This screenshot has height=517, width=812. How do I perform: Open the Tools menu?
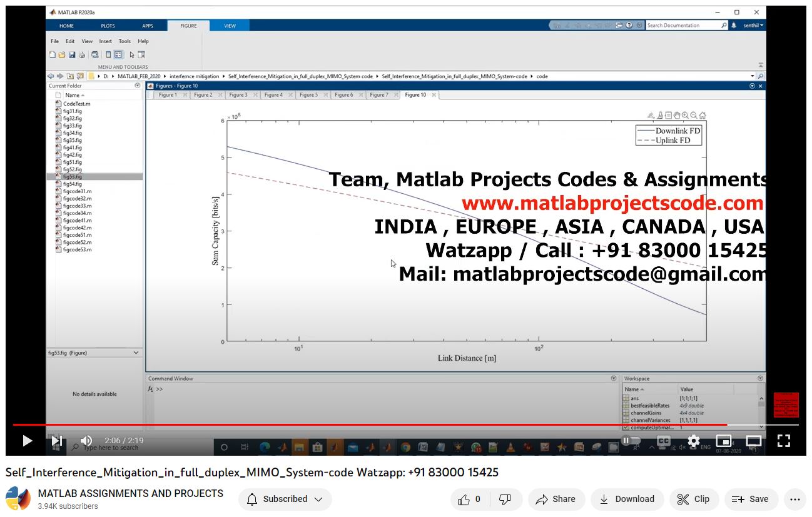point(124,41)
